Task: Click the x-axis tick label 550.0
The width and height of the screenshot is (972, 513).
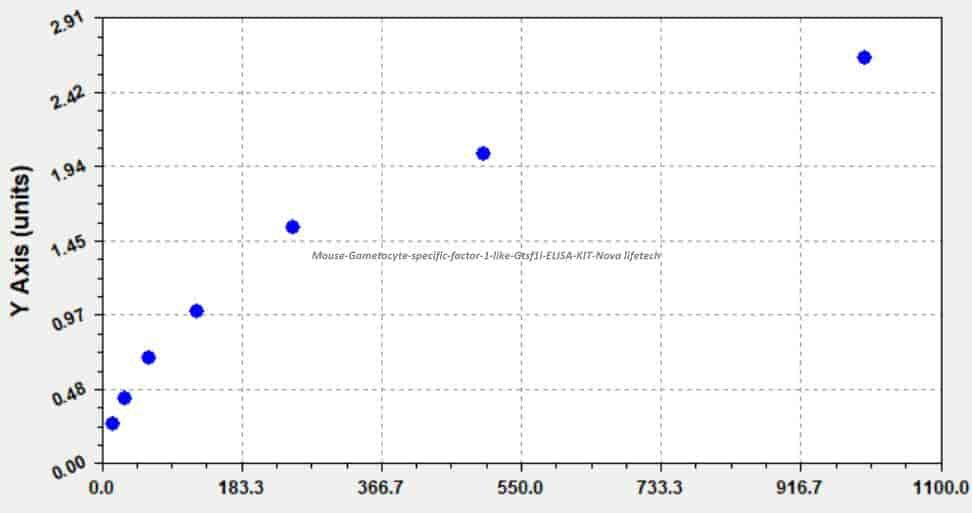Action: click(521, 488)
